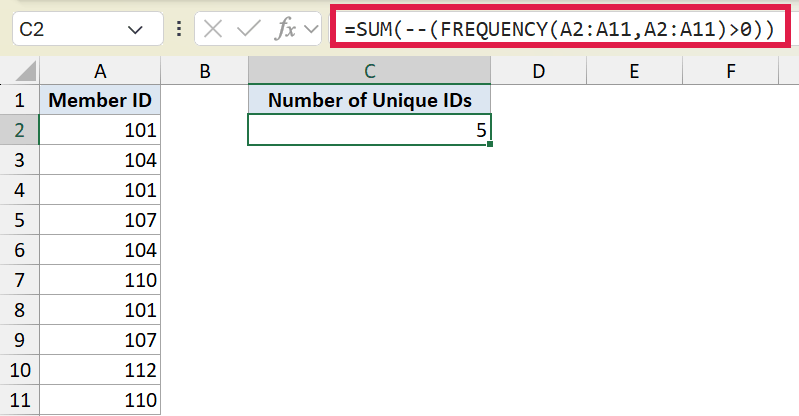Select column E header
This screenshot has width=799, height=416.
point(634,71)
